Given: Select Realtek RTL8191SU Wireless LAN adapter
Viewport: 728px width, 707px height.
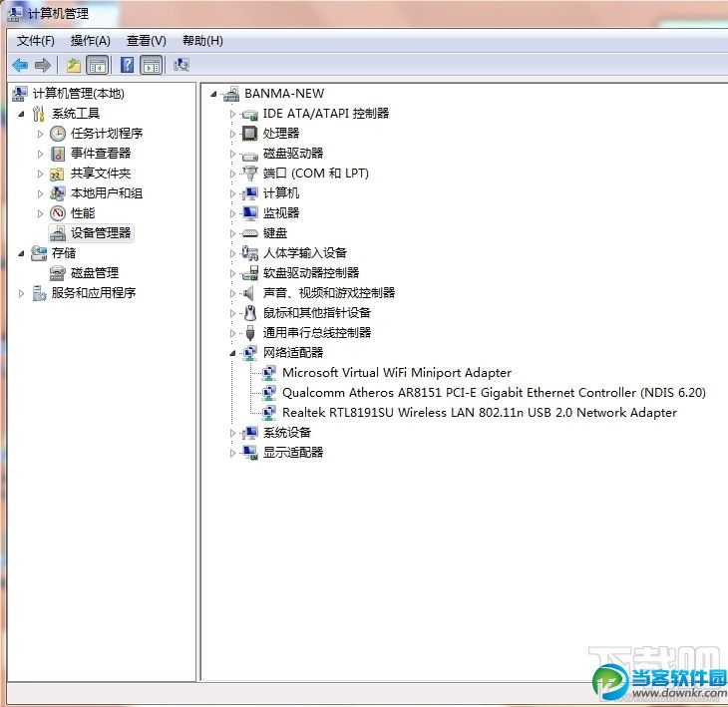Looking at the screenshot, I should click(479, 413).
